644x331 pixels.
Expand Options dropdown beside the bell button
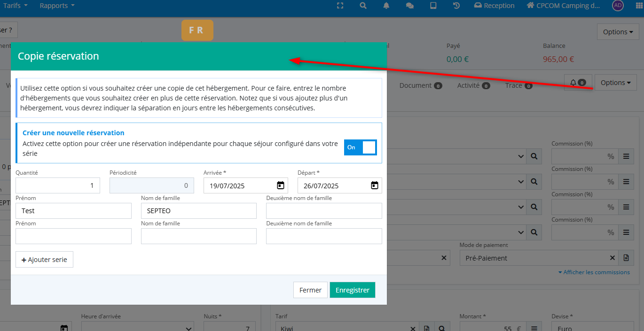615,82
